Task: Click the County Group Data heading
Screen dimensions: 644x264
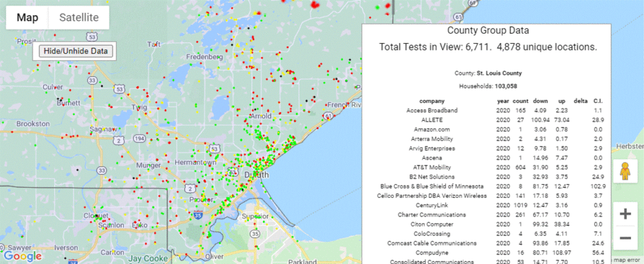Action: (488, 31)
